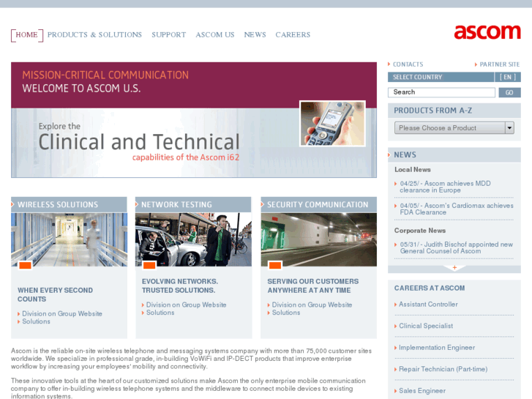Expand news with the plus icon
This screenshot has width=532, height=399.
(454, 268)
